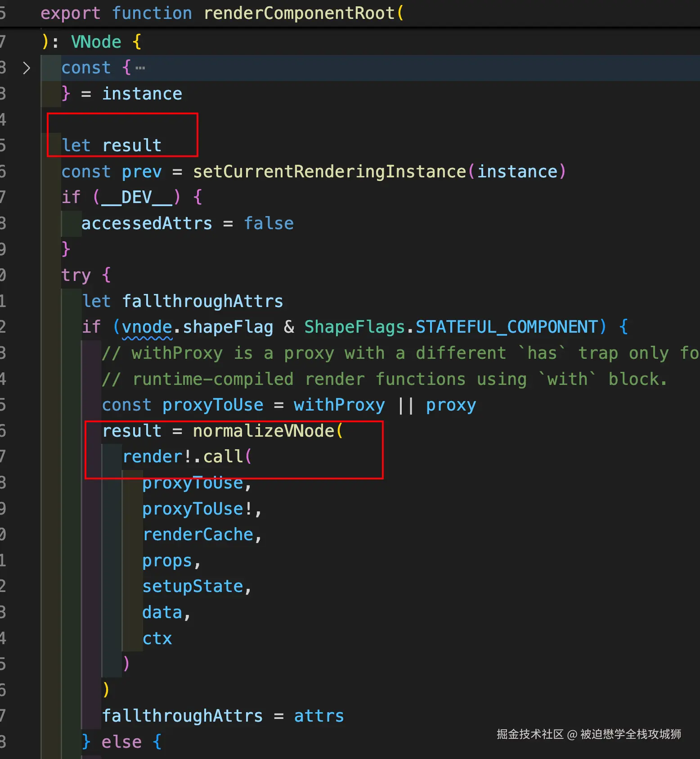Click 'instance' after closing brace
This screenshot has width=700, height=759.
(142, 94)
